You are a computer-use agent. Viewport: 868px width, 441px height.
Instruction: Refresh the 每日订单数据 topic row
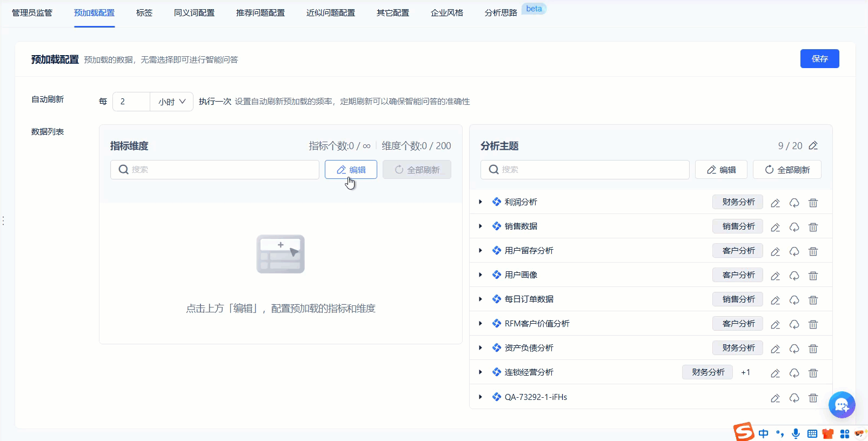point(794,300)
